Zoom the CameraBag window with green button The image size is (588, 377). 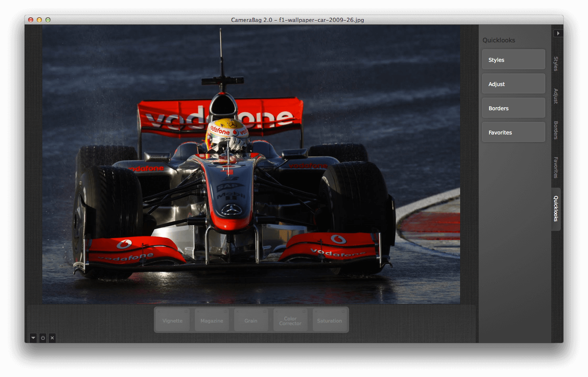click(x=48, y=20)
